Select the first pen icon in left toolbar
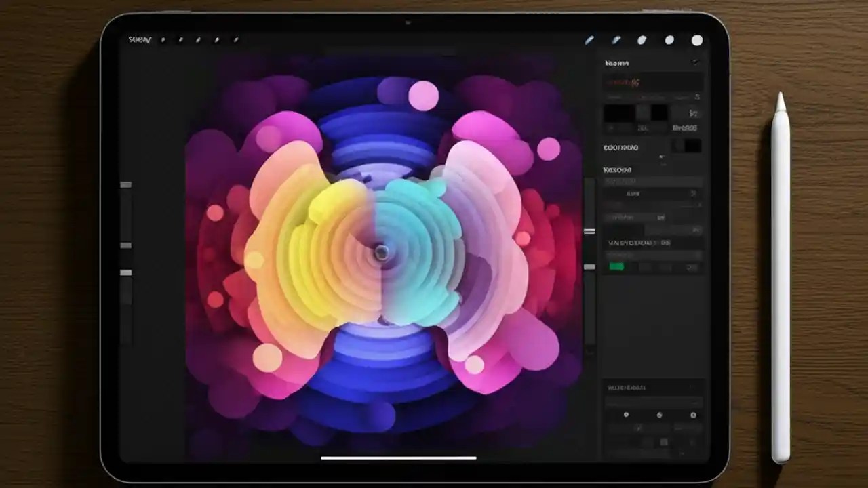868x488 pixels. (163, 39)
